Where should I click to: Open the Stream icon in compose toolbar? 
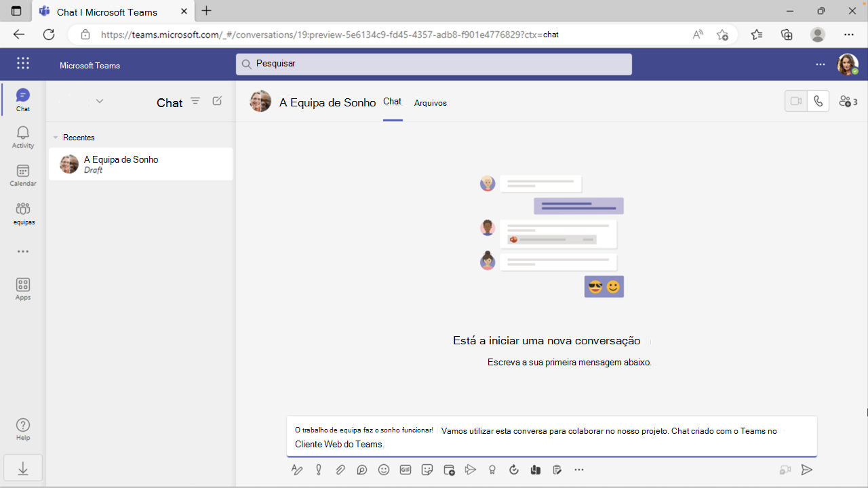[x=471, y=470]
